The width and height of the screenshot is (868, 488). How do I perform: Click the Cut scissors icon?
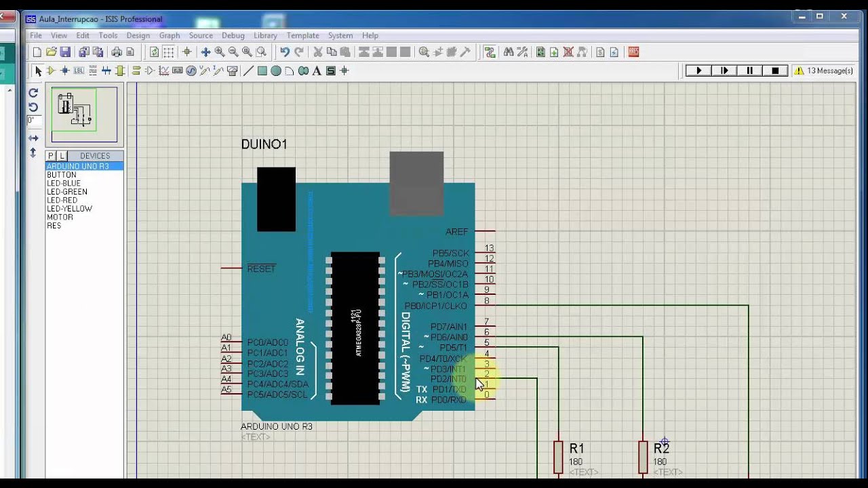[x=317, y=52]
